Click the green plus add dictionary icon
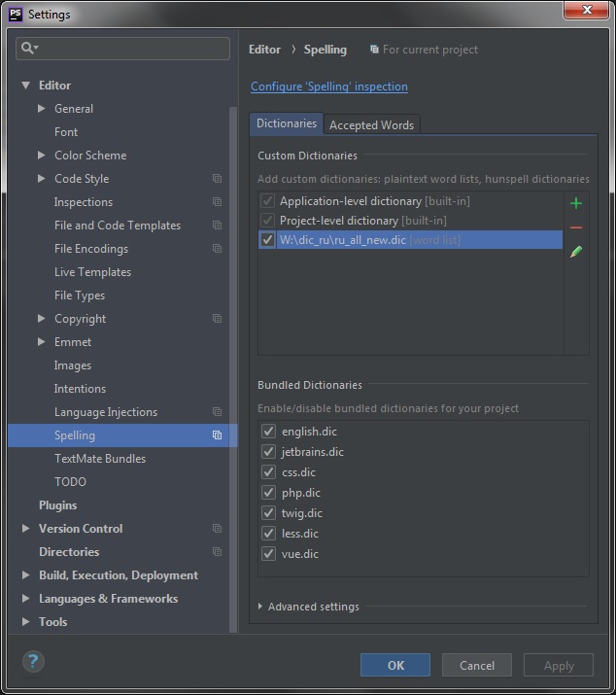The image size is (616, 695). click(576, 203)
